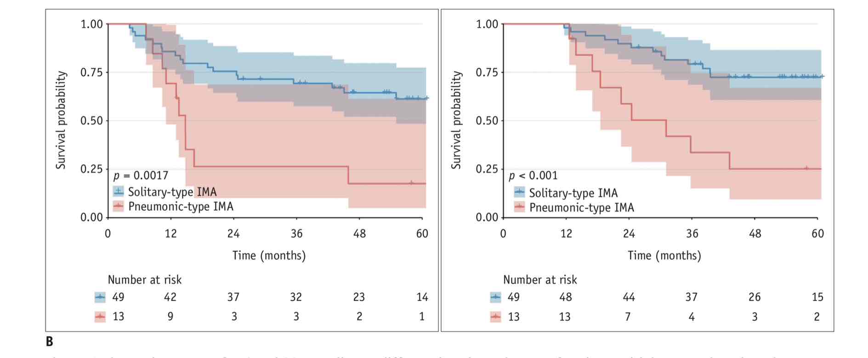Screen dimensions: 868x358
Task: Click the red Pneumonic-type legend marker in left chart
Action: (x=119, y=206)
